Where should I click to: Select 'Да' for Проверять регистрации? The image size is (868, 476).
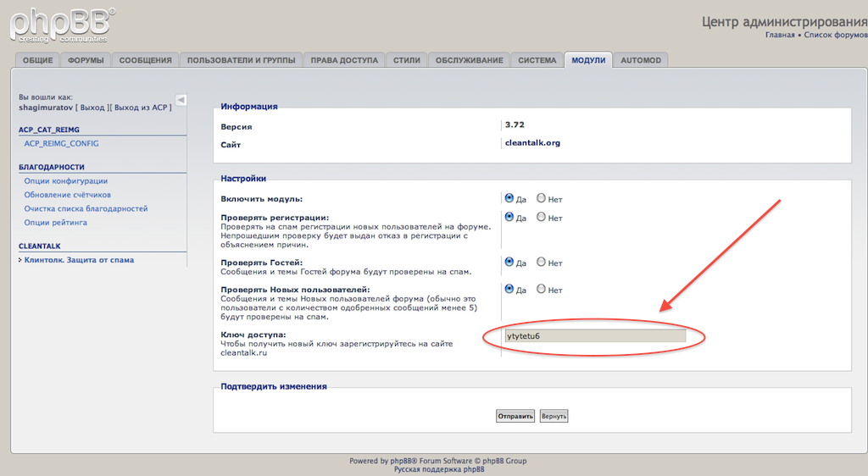509,217
